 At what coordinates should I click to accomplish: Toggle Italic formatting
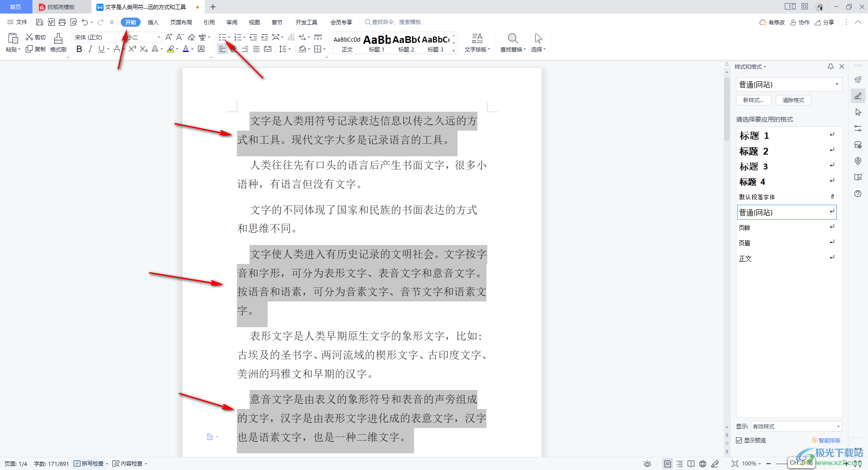pos(90,49)
